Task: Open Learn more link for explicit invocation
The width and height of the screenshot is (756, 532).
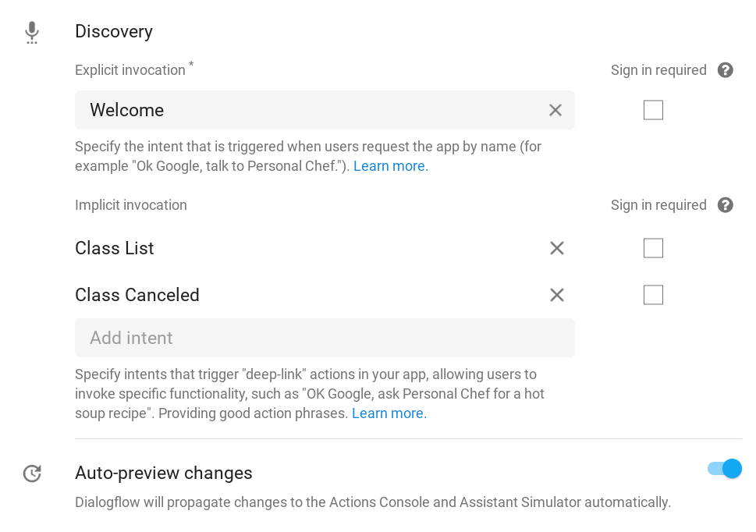Action: click(390, 166)
